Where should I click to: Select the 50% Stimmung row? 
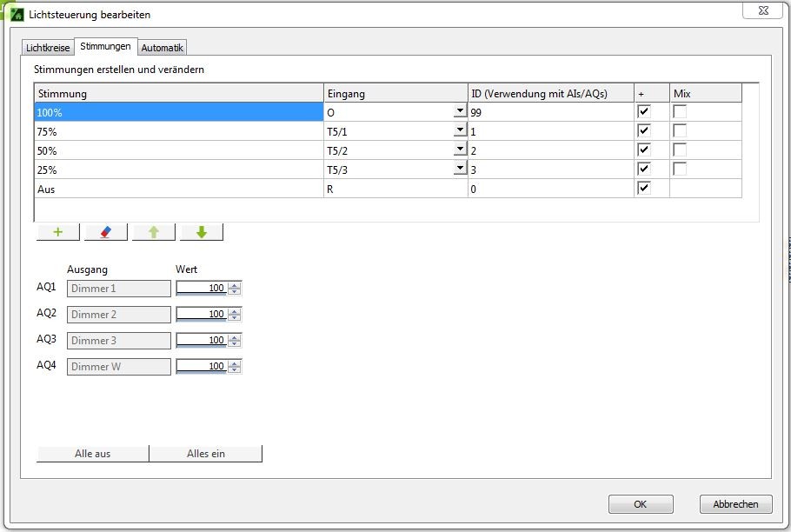[179, 150]
